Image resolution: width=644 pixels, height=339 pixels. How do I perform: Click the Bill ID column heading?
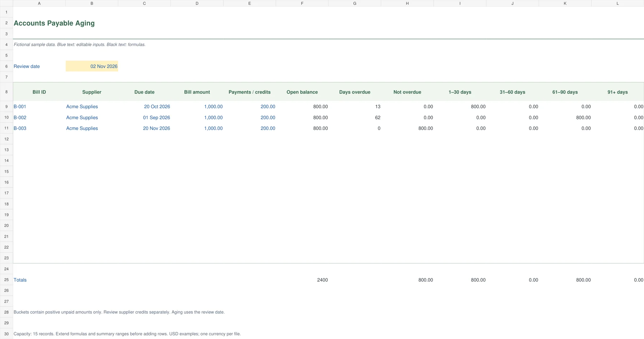pyautogui.click(x=39, y=92)
